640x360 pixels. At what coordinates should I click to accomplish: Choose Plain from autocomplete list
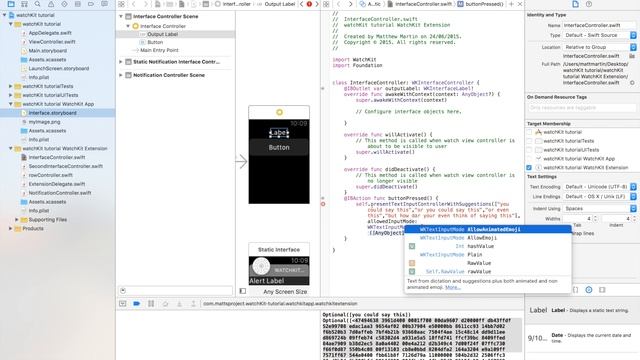[488, 255]
